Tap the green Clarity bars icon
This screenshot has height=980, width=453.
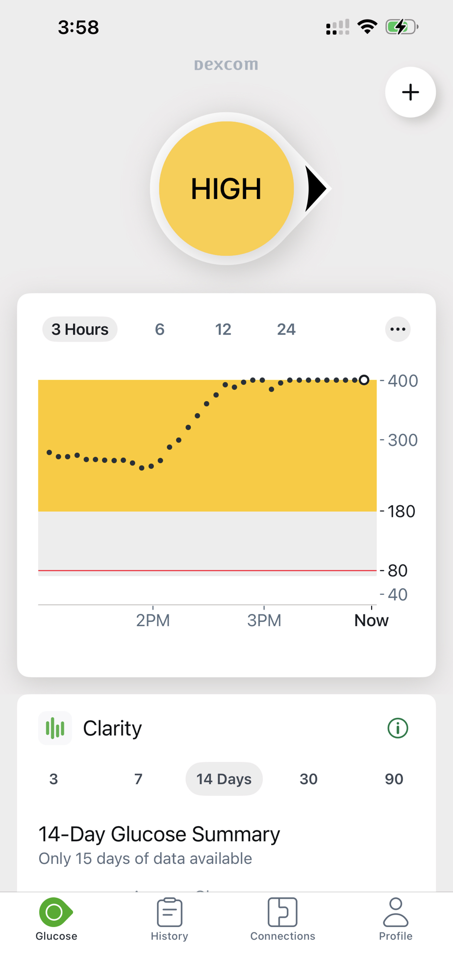[55, 728]
